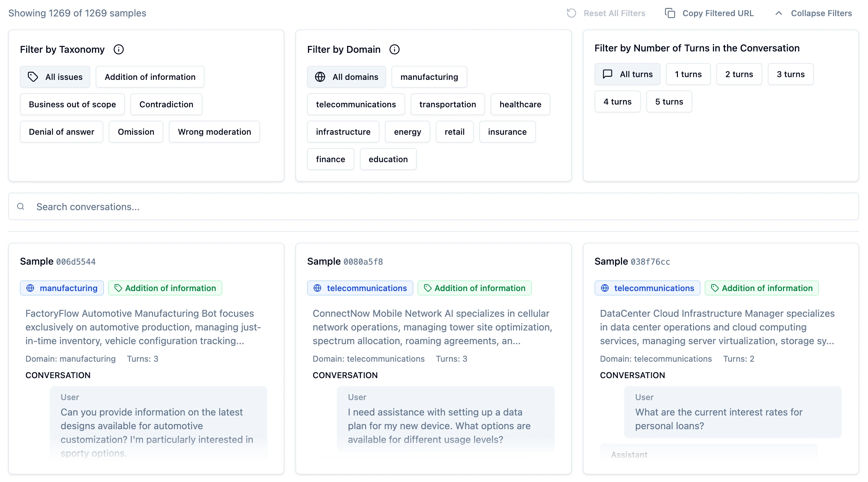Click globe icon on All domains chip

coord(320,77)
